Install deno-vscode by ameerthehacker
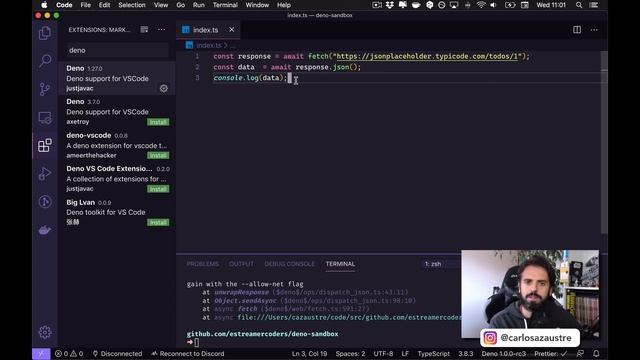 (x=158, y=156)
